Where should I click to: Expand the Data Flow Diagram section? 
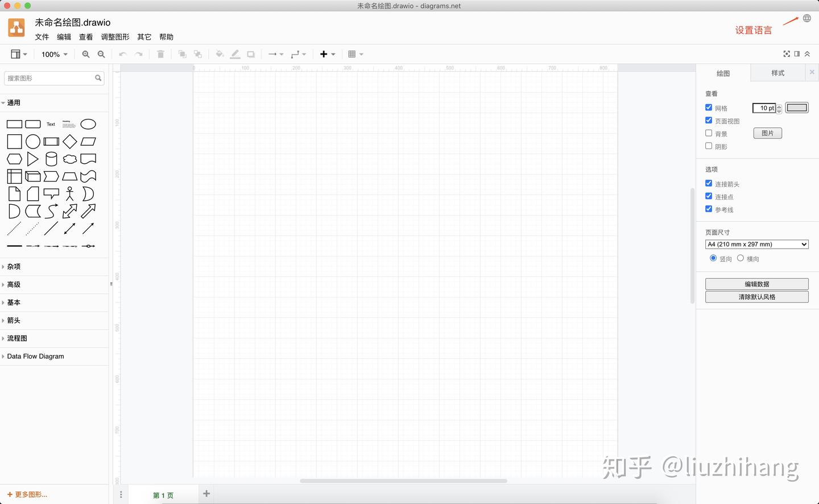click(54, 356)
